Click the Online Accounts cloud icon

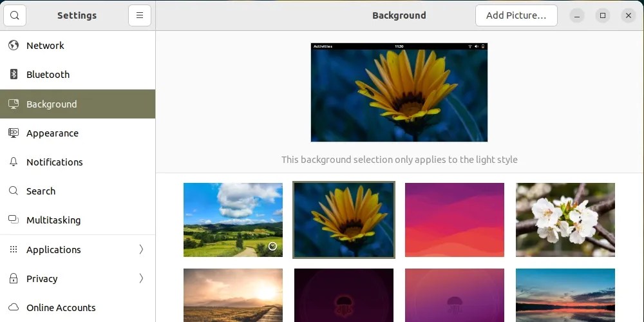(14, 307)
